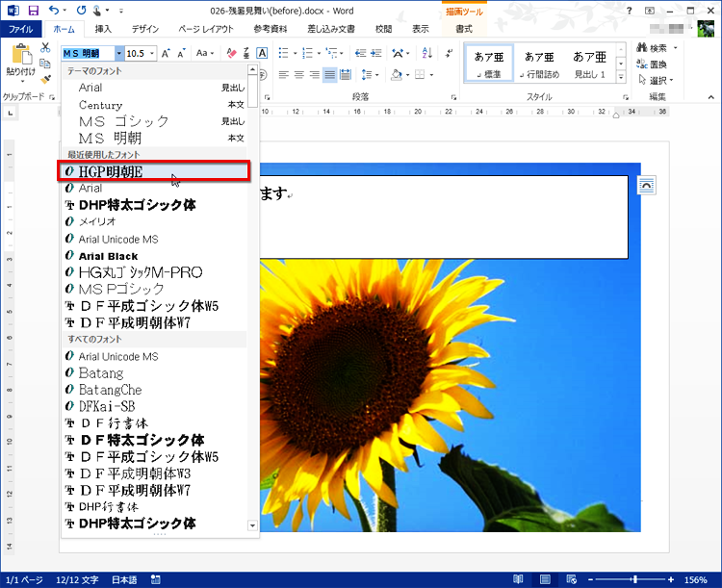Open the Select (選択) dropdown
Viewport: 722px width, 588px height.
pyautogui.click(x=657, y=80)
